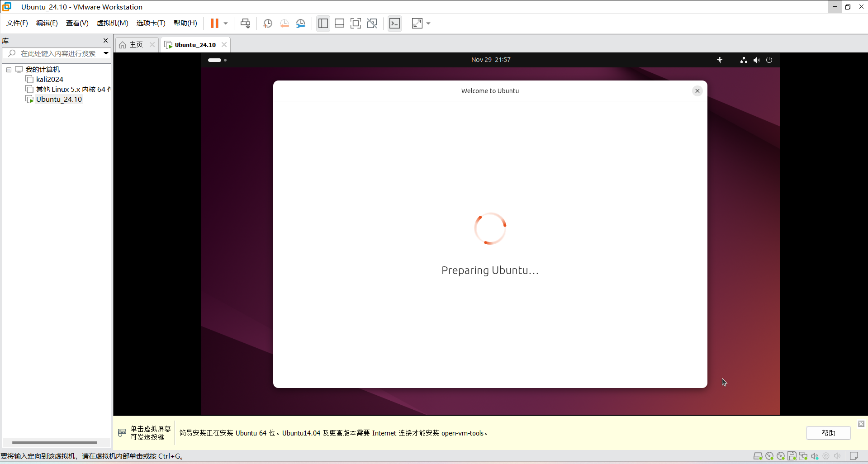The height and width of the screenshot is (464, 868).
Task: Open the 查看(V) menu
Action: coord(77,23)
